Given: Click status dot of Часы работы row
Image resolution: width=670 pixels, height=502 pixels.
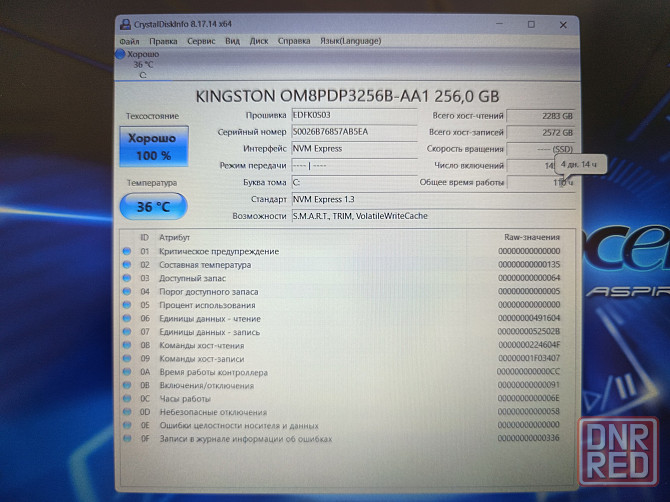Looking at the screenshot, I should click(x=127, y=399).
